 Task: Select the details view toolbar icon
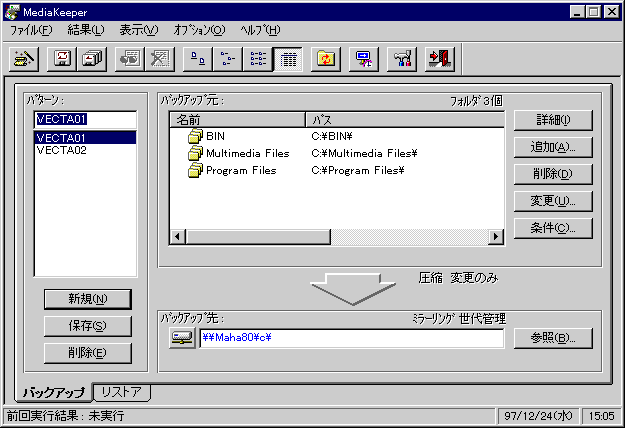coord(288,59)
